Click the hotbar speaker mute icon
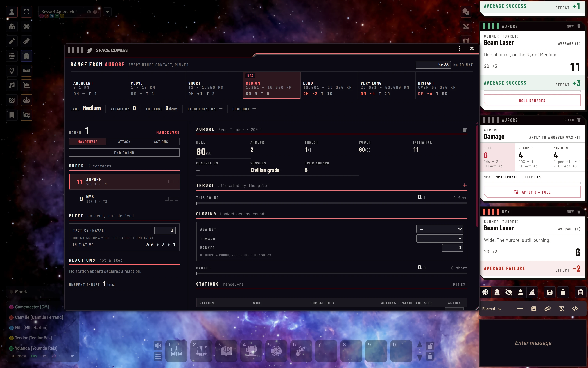Screen dimensions: 588x368 pos(158,345)
